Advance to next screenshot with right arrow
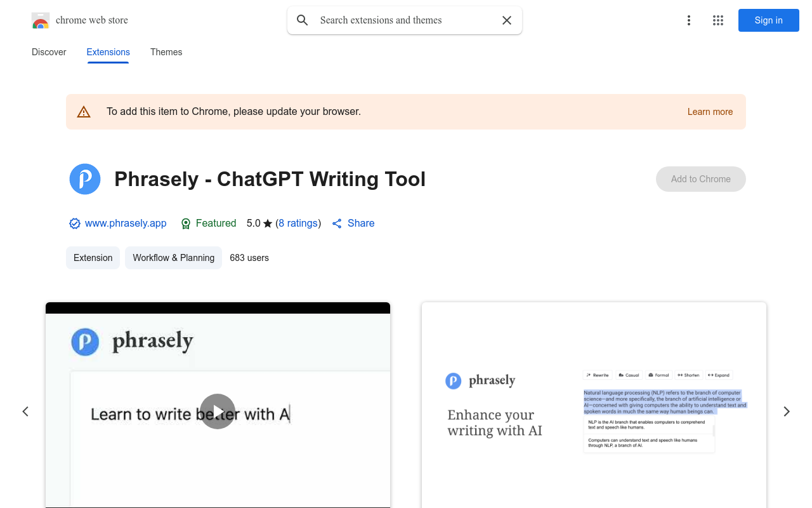This screenshot has width=812, height=508. [787, 411]
